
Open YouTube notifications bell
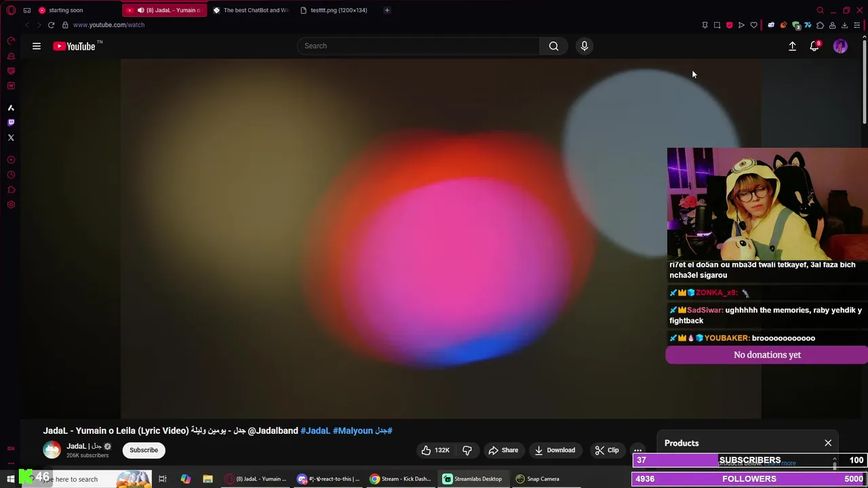(x=814, y=46)
